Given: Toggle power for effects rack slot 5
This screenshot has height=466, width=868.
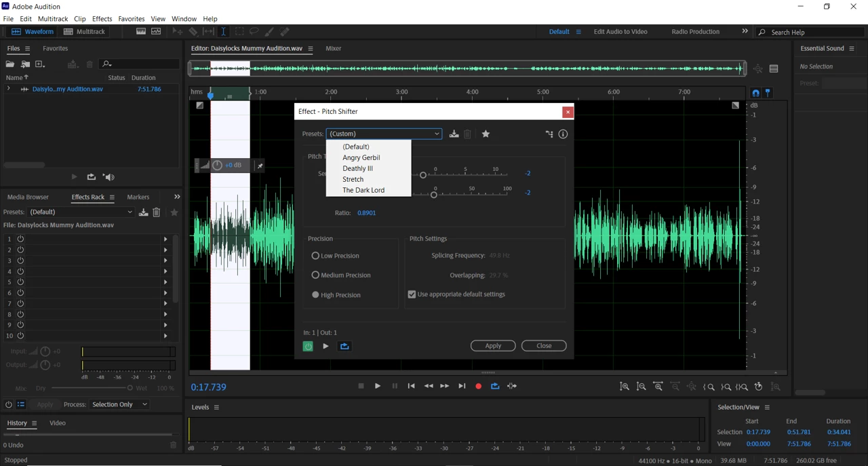Looking at the screenshot, I should 20,282.
